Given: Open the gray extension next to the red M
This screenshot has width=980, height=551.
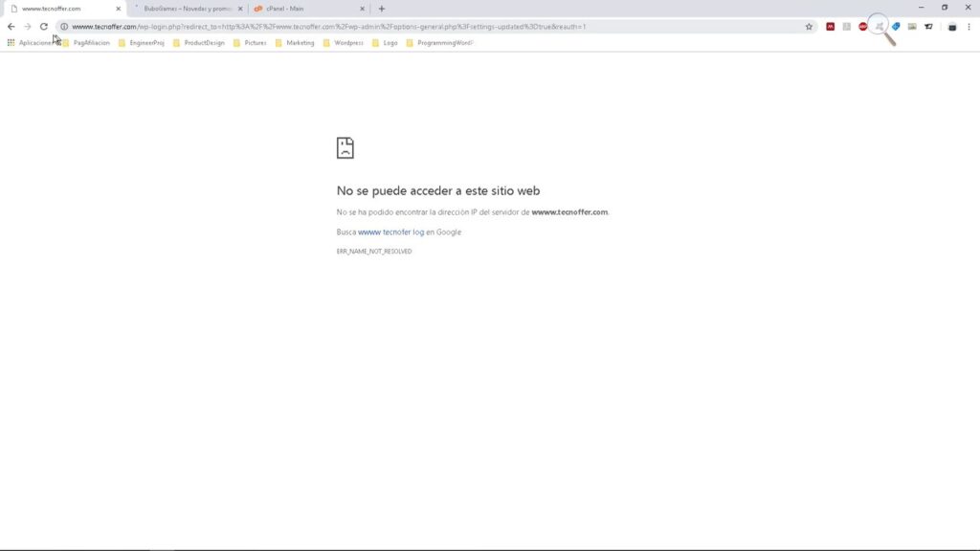Looking at the screenshot, I should click(846, 27).
